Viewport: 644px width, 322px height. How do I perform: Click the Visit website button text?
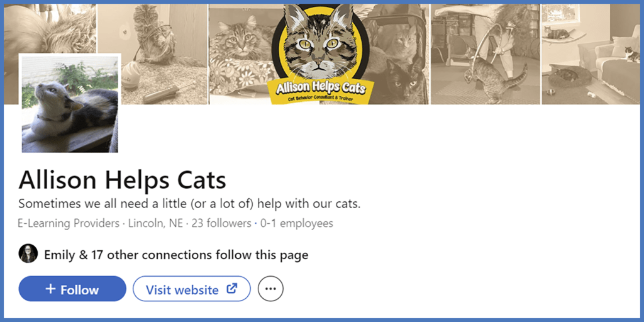tap(182, 290)
